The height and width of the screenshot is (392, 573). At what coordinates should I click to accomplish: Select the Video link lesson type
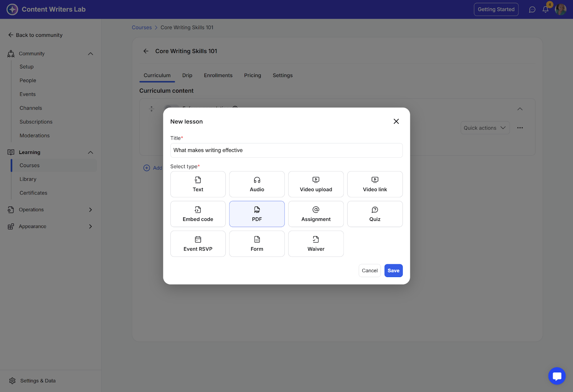coord(375,184)
